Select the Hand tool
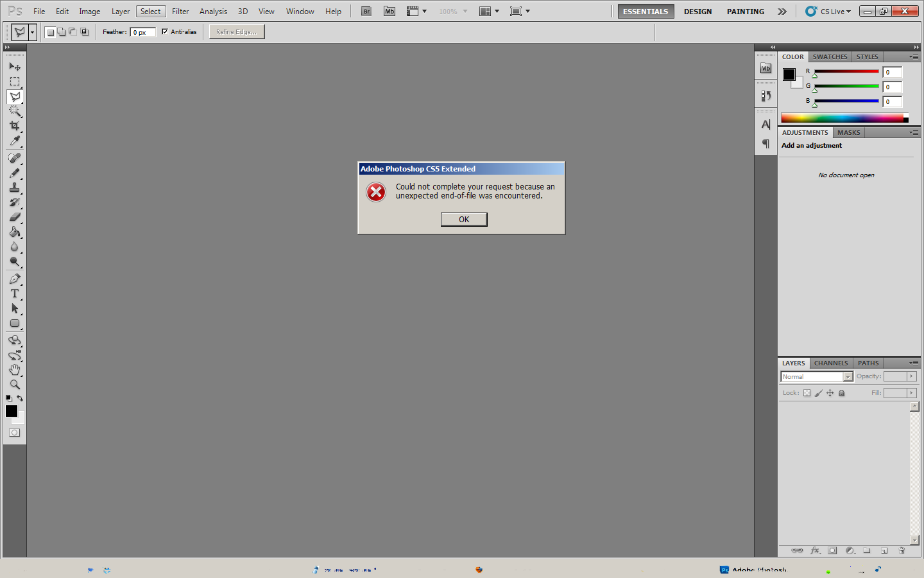This screenshot has width=924, height=578. (x=15, y=370)
